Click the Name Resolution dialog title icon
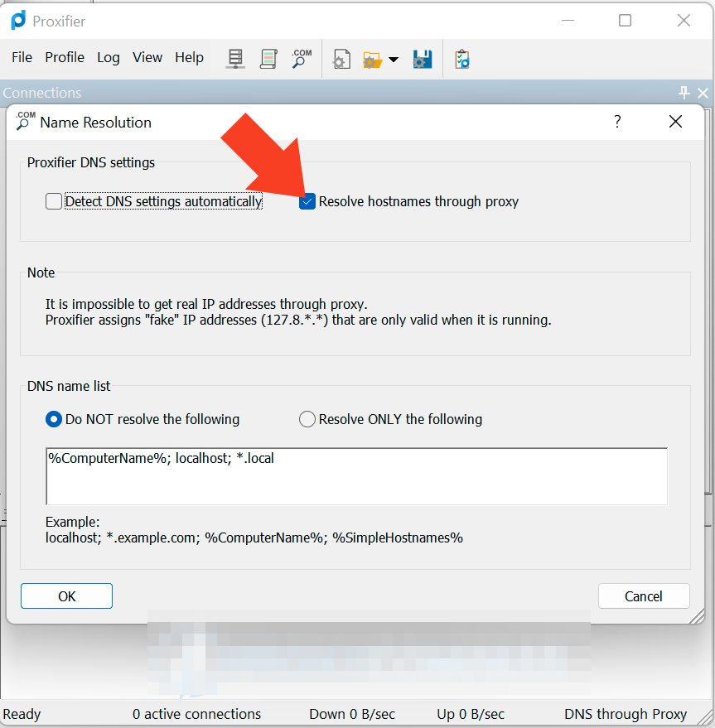 [25, 121]
